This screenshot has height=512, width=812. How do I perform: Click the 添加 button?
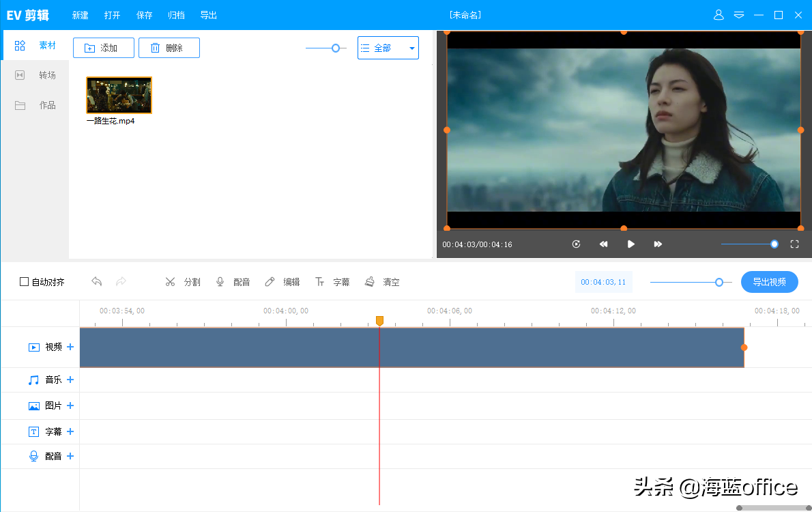(x=104, y=48)
